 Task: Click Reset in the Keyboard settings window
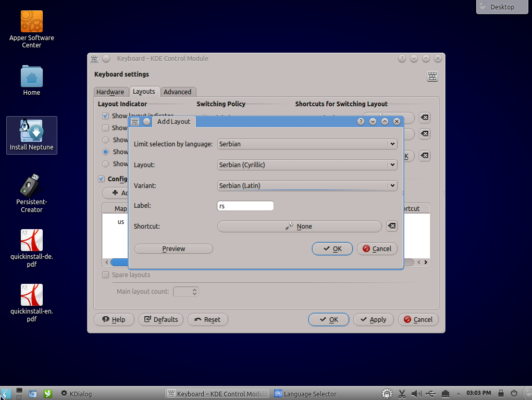tap(208, 320)
